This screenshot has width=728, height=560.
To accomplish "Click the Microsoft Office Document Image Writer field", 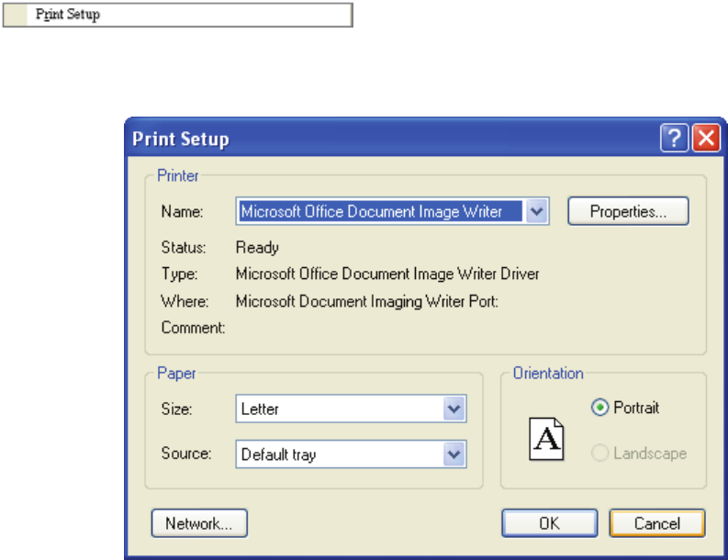I will pos(380,211).
